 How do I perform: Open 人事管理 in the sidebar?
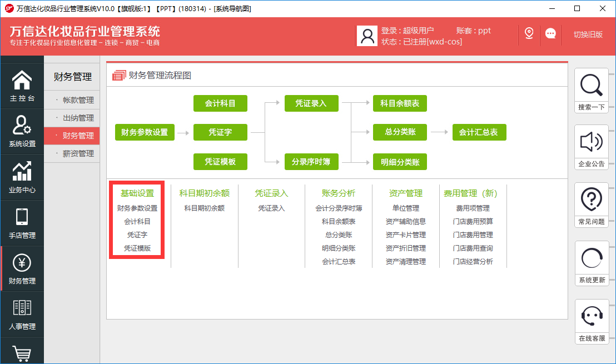pos(22,314)
